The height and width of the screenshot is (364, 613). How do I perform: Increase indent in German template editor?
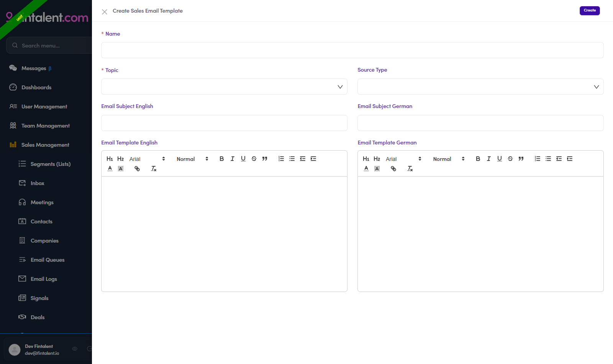coord(570,159)
